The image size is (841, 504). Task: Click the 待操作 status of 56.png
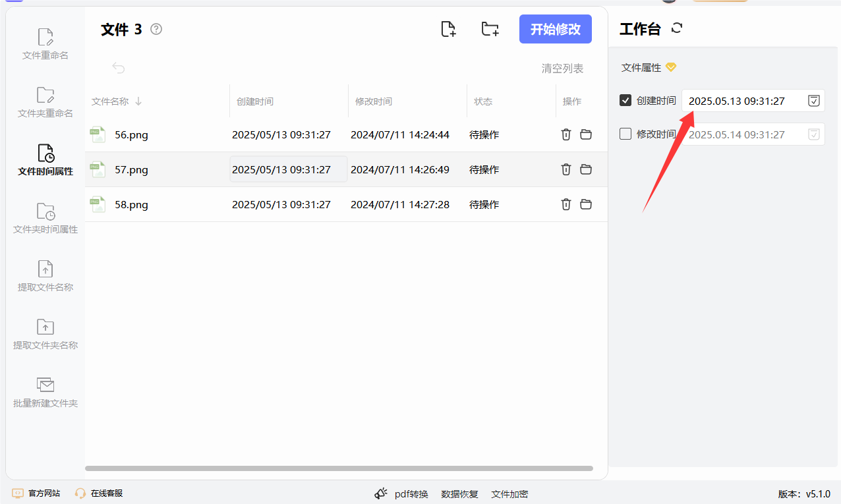click(x=484, y=135)
